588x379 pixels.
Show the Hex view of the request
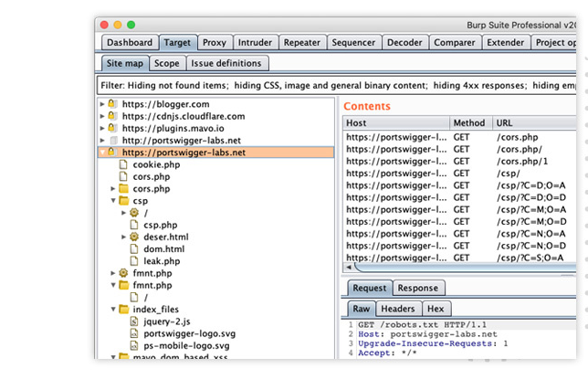[x=436, y=309]
